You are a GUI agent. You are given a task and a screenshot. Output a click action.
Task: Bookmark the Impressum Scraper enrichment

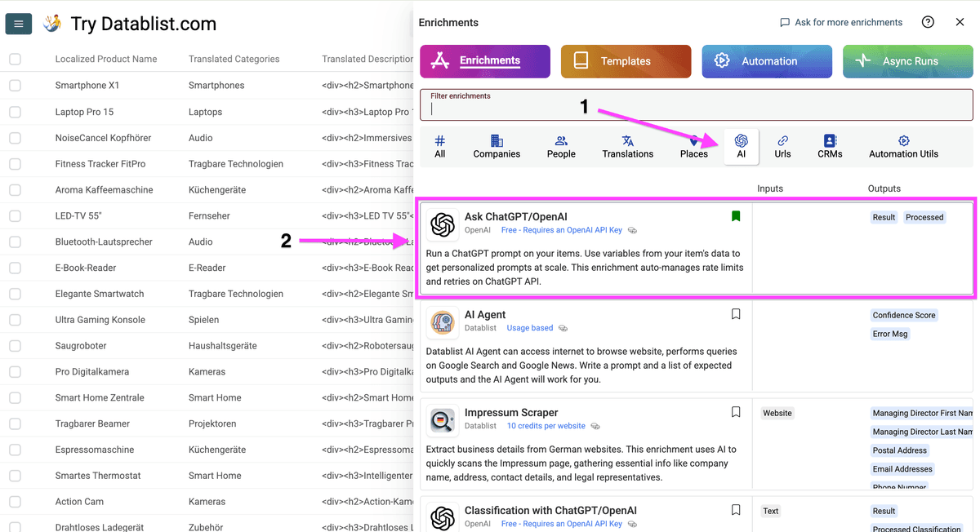(x=736, y=412)
